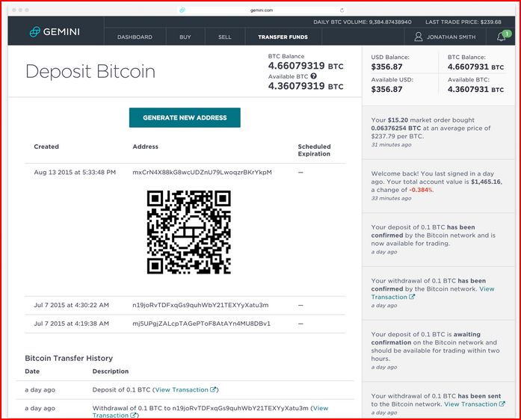Click the Welcome back notification
Image resolution: width=521 pixels, height=420 pixels.
[438, 186]
